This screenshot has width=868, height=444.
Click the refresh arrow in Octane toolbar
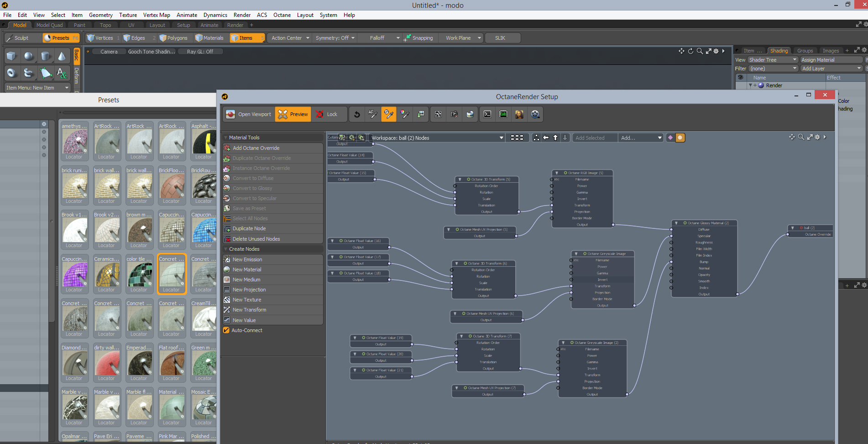[x=357, y=114]
